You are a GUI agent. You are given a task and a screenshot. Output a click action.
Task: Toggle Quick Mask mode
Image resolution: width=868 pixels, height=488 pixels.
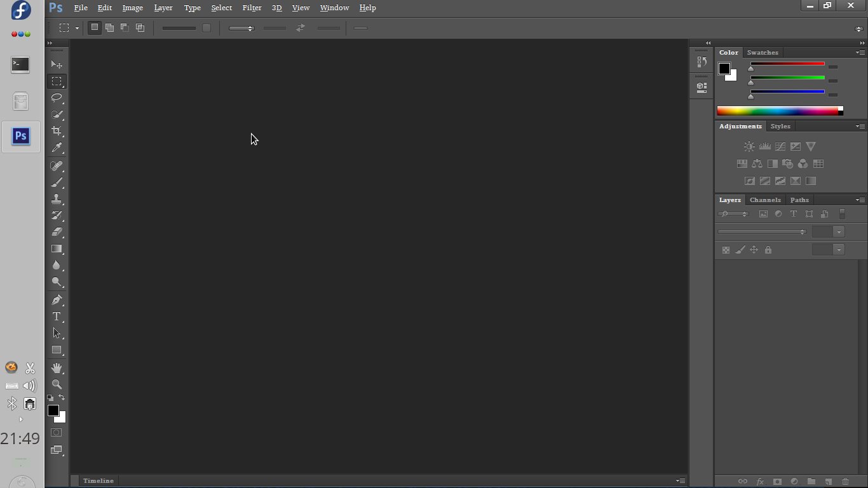[57, 433]
